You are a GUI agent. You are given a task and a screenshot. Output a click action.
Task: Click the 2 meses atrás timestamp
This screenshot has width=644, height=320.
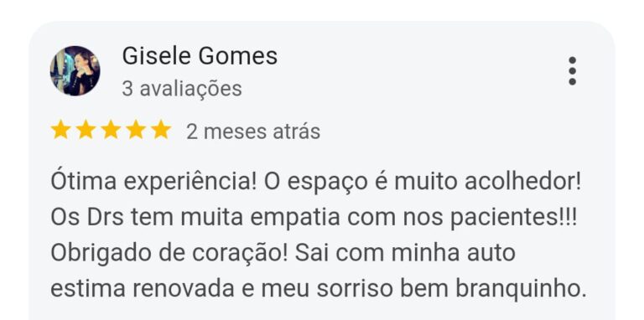(x=253, y=132)
